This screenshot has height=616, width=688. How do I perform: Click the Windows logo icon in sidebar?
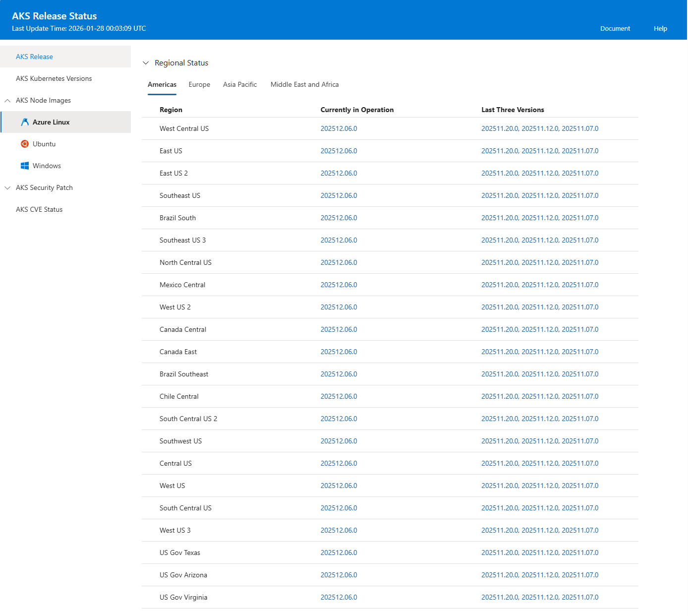point(25,166)
